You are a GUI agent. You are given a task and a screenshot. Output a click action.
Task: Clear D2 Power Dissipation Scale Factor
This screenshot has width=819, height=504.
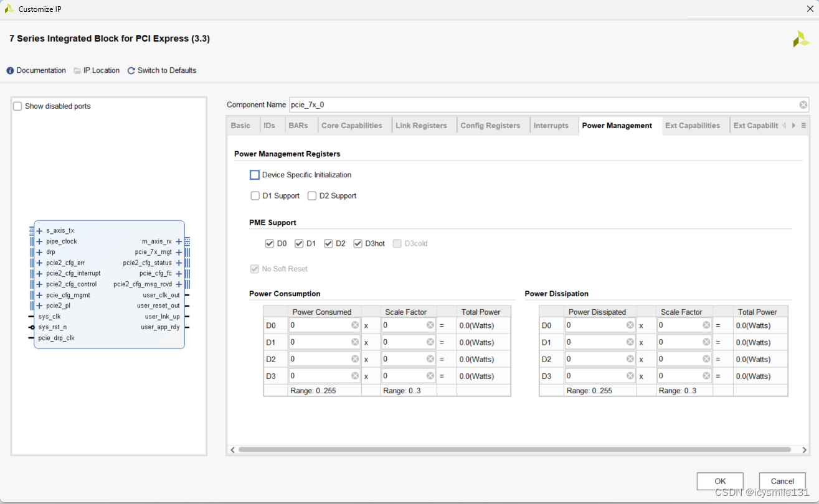point(706,359)
